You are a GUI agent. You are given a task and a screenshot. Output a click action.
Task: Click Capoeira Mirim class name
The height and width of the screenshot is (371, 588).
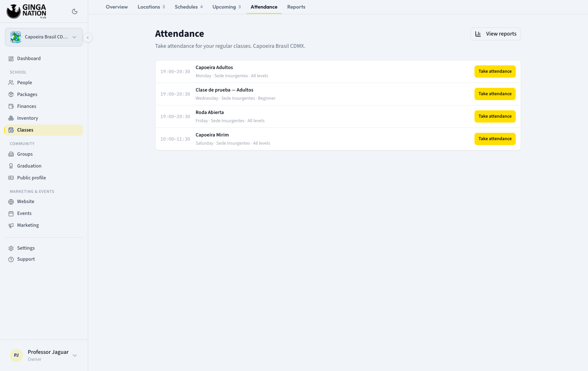[x=212, y=135]
